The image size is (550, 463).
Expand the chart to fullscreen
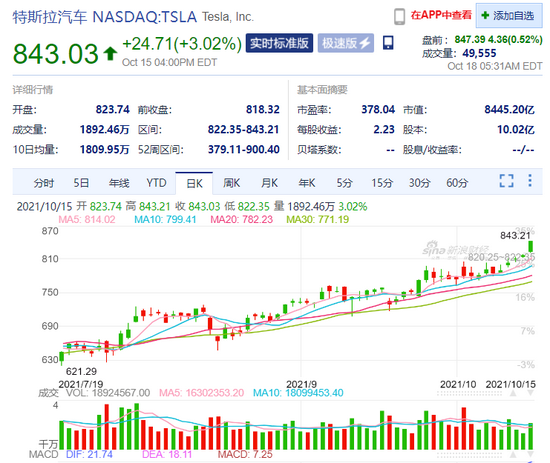click(x=507, y=181)
